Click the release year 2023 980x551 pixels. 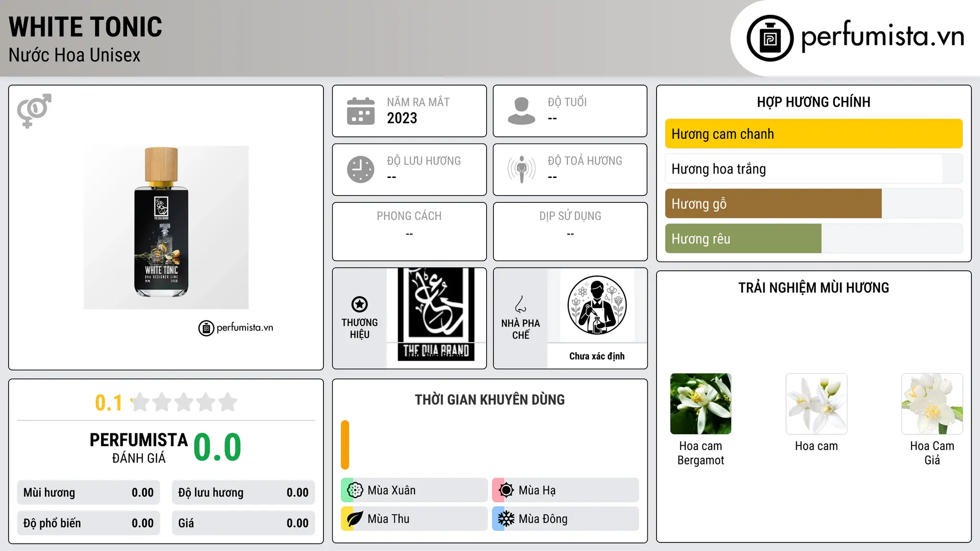coord(402,118)
